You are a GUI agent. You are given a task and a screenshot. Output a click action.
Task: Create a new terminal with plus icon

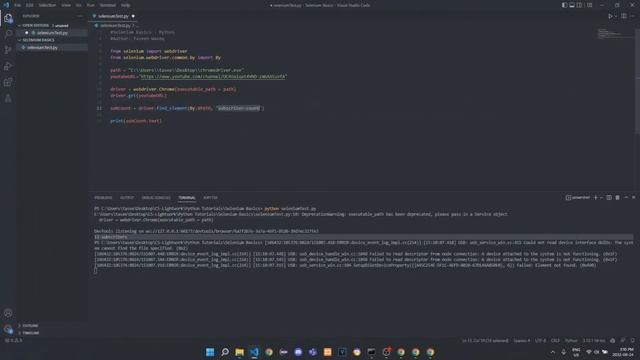[596, 198]
